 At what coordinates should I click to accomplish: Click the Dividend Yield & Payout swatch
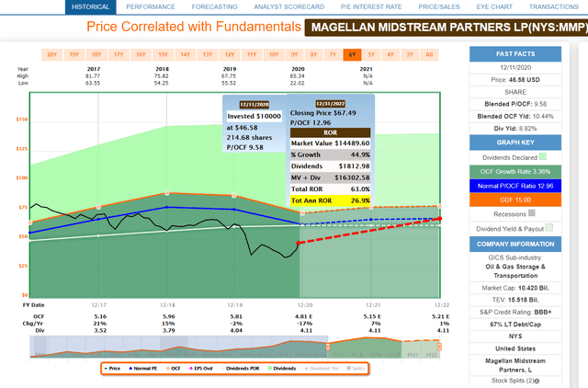pos(549,228)
